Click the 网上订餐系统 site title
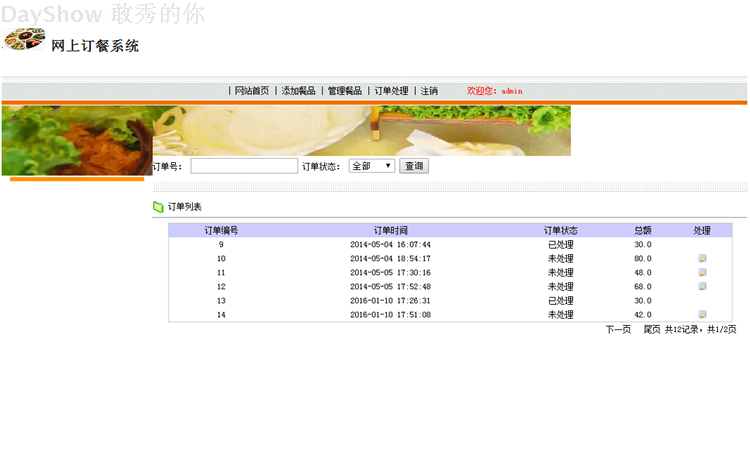Screen dimensions: 750x466 coord(95,46)
